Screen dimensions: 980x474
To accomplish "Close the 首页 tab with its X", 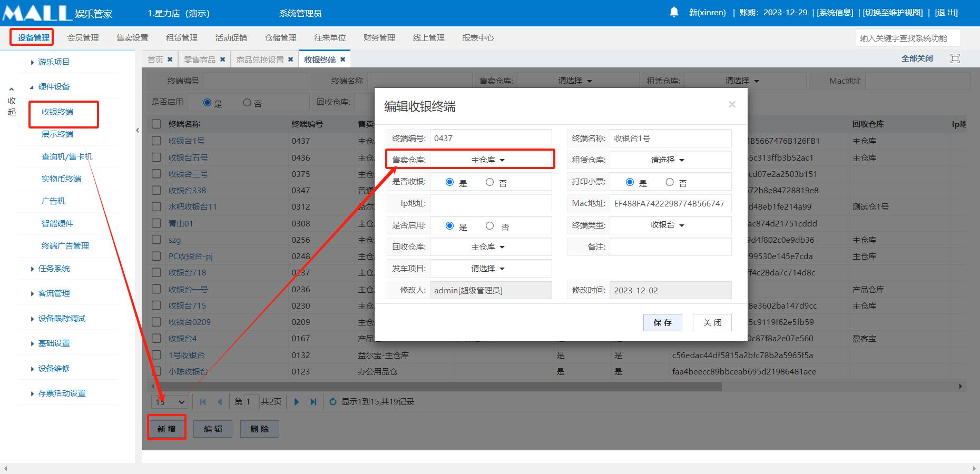I will (x=170, y=60).
